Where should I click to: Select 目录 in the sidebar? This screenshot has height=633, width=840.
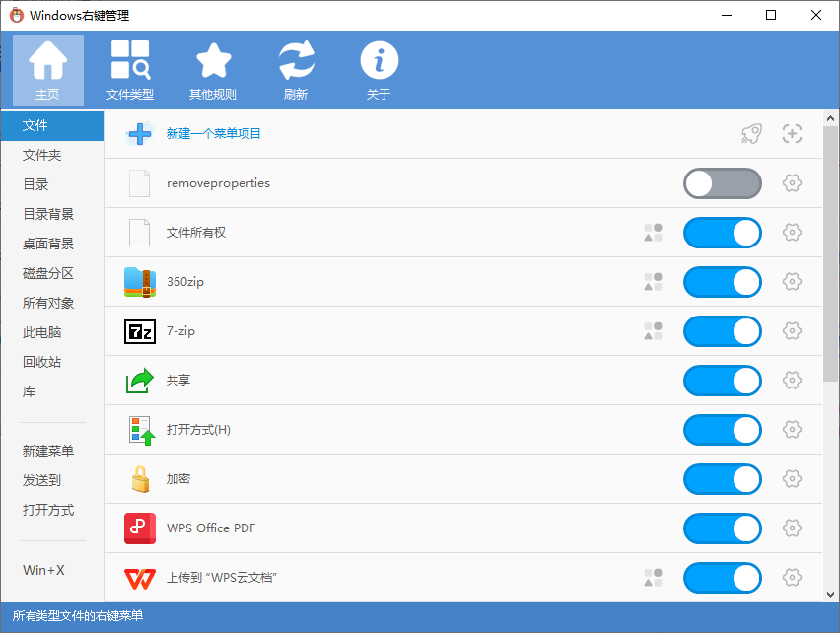pos(52,184)
